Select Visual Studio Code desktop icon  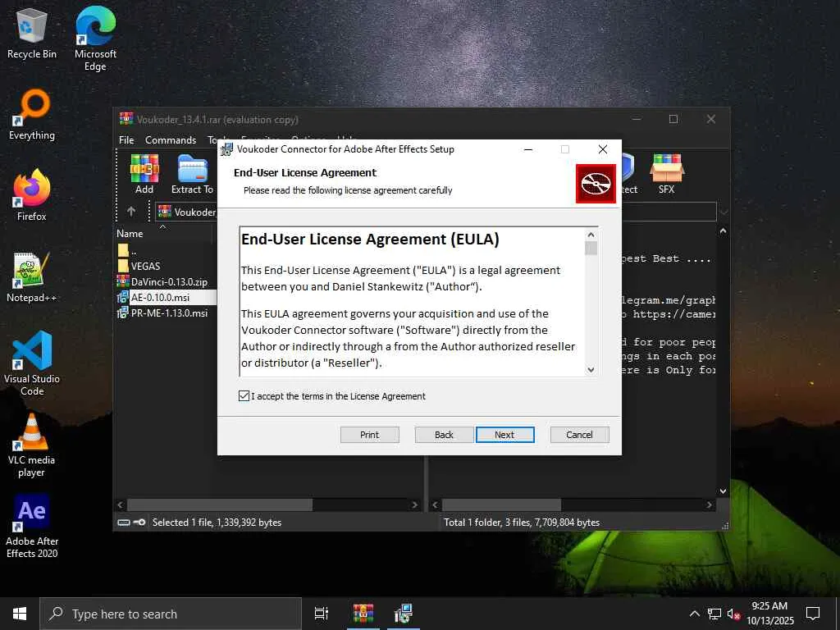[x=32, y=363]
